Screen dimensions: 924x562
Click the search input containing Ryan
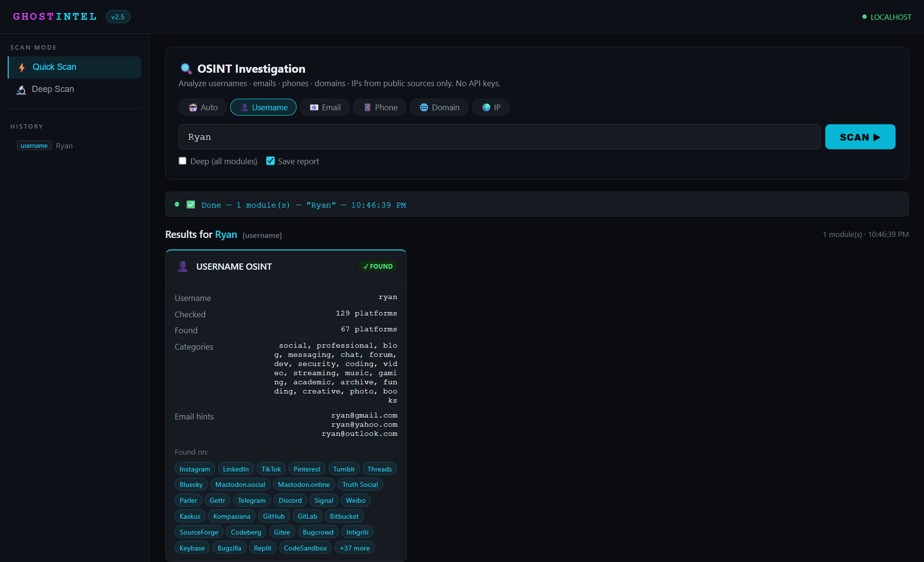pyautogui.click(x=499, y=137)
